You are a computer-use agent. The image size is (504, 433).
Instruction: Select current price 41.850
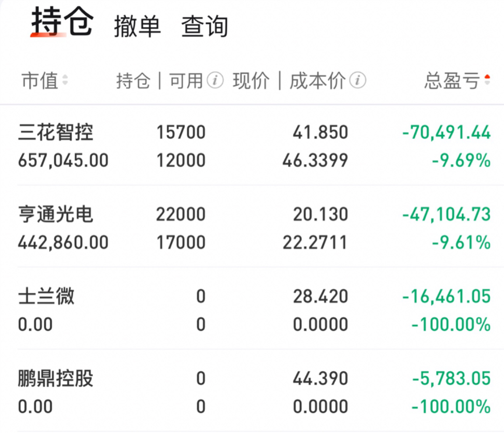pyautogui.click(x=320, y=132)
